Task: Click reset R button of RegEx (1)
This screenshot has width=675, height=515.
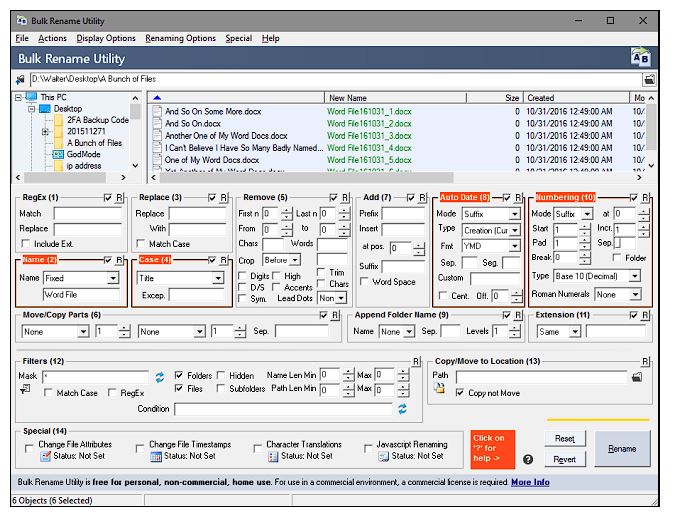Action: pyautogui.click(x=119, y=197)
